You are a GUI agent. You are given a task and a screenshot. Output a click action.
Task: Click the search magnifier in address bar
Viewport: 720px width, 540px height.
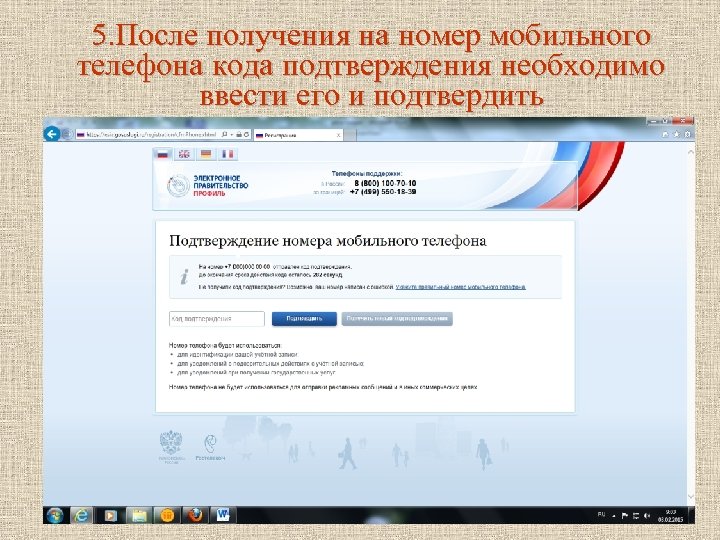pos(225,135)
